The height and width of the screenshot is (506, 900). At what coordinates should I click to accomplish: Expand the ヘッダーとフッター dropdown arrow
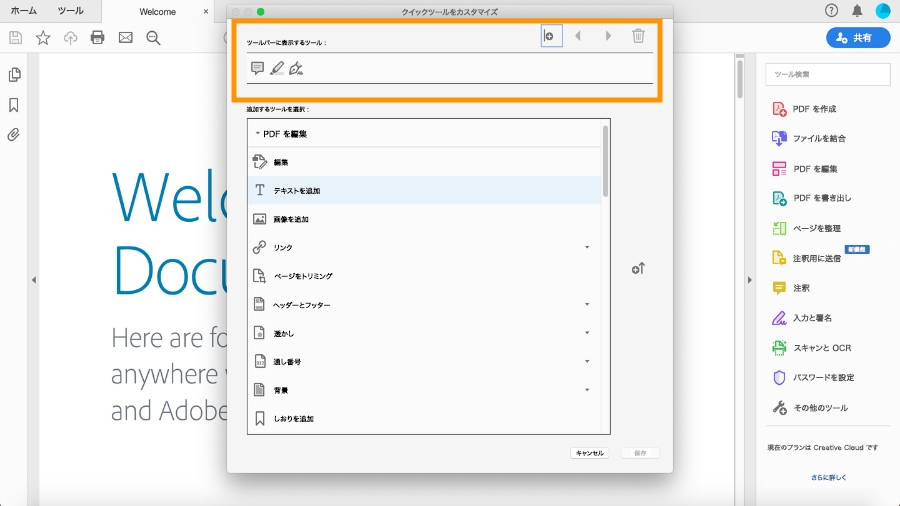587,305
